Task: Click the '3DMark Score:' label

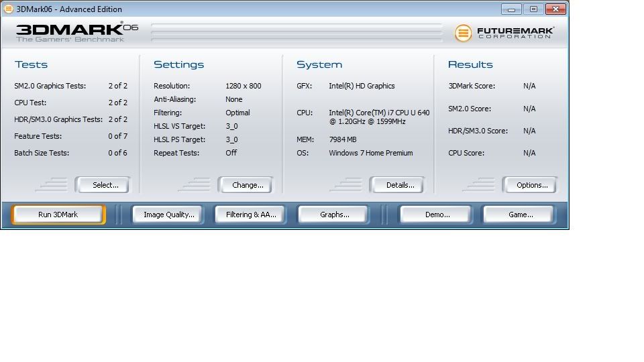Action: pos(472,86)
